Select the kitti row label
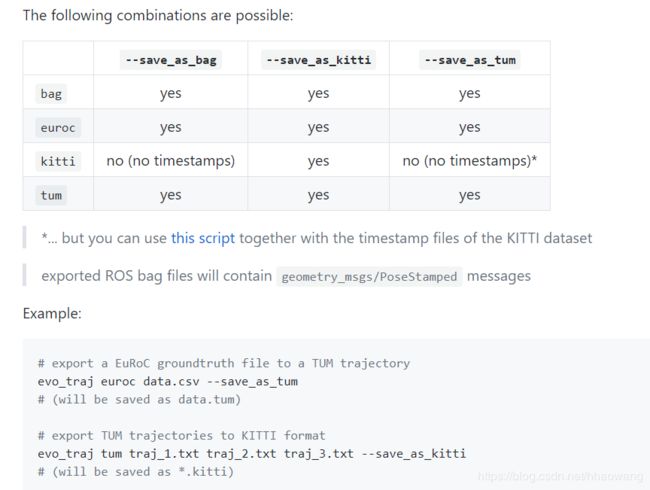The image size is (650, 490). pos(58,161)
